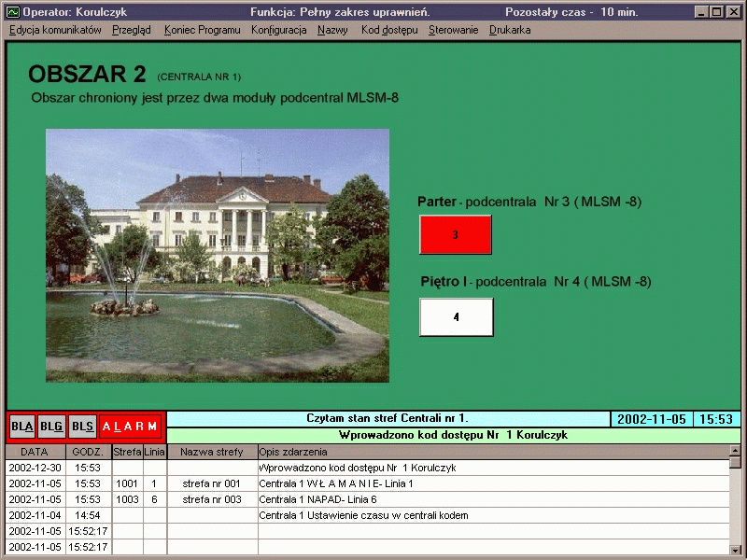Click the BLS button

(82, 427)
